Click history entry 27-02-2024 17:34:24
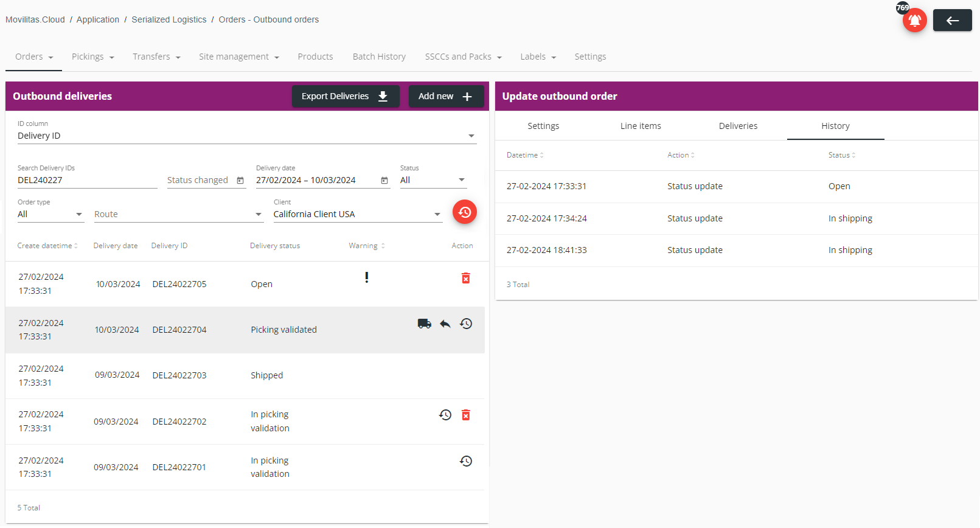Screen dimensions: 980x528 (546, 218)
